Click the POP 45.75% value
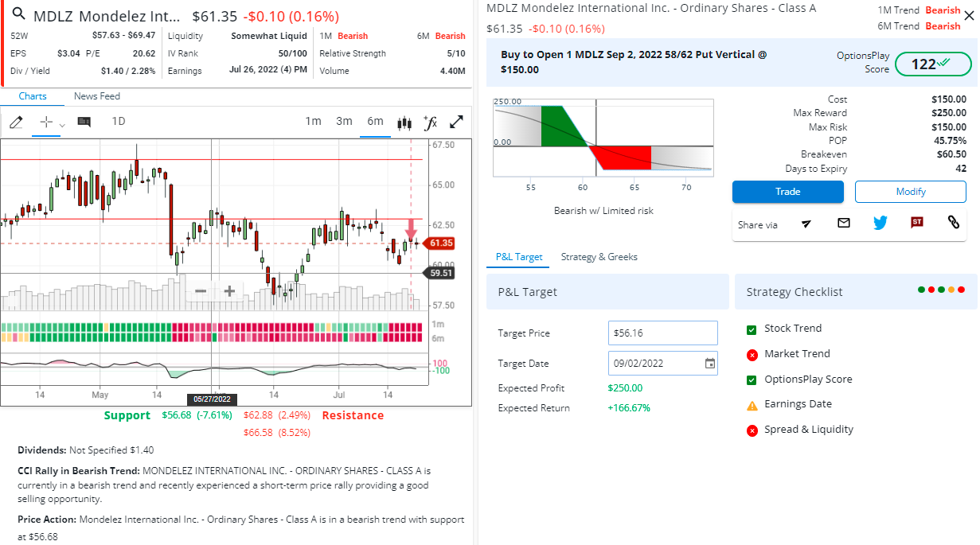 pos(951,141)
